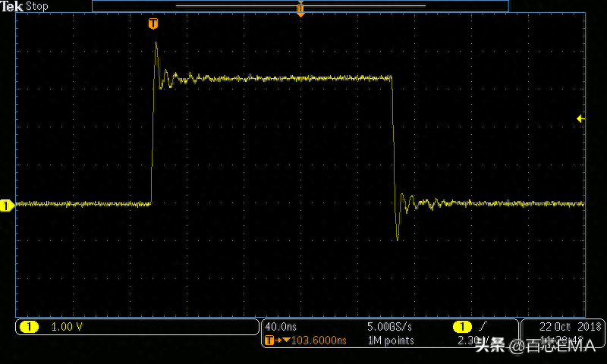Image resolution: width=607 pixels, height=364 pixels.
Task: Click the Tek logo in the corner
Action: coord(13,6)
